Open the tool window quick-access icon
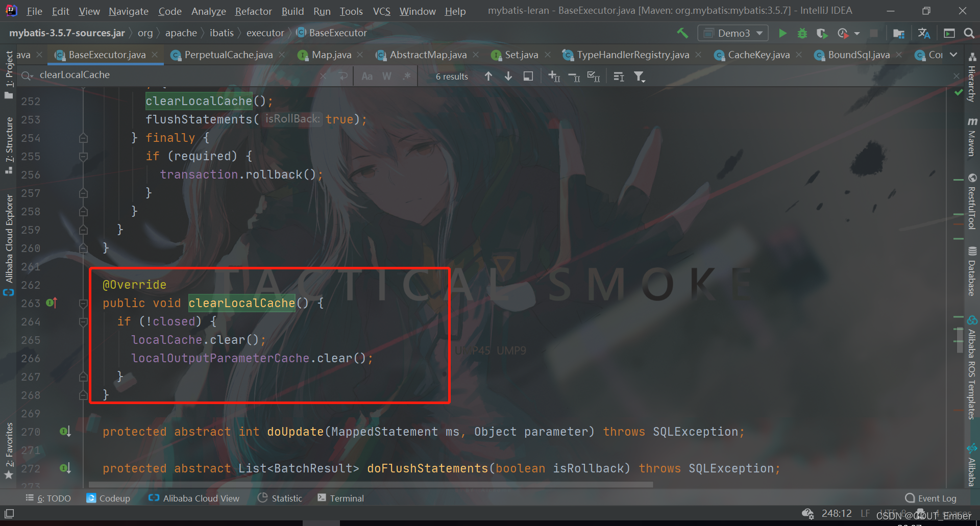Image resolution: width=980 pixels, height=526 pixels. pos(9,514)
